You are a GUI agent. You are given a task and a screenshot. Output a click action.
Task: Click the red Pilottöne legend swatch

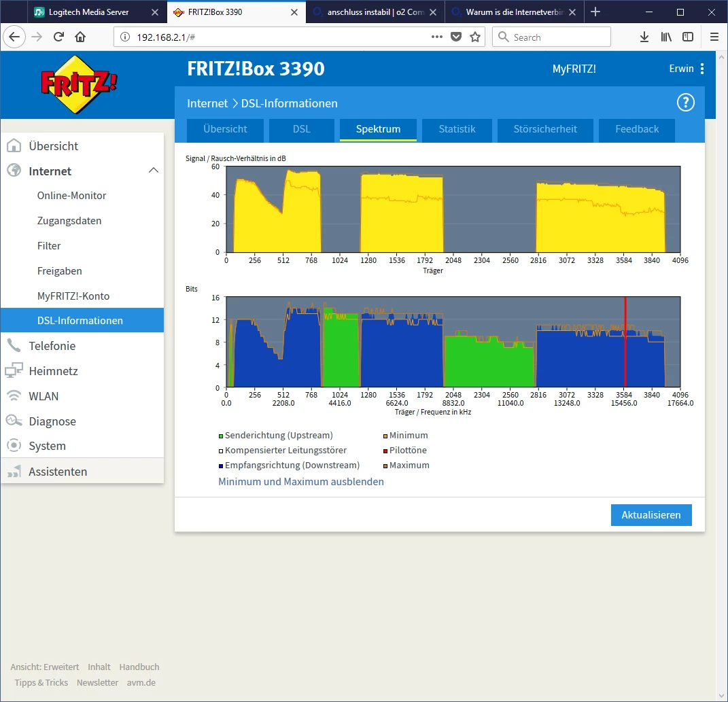coord(385,451)
